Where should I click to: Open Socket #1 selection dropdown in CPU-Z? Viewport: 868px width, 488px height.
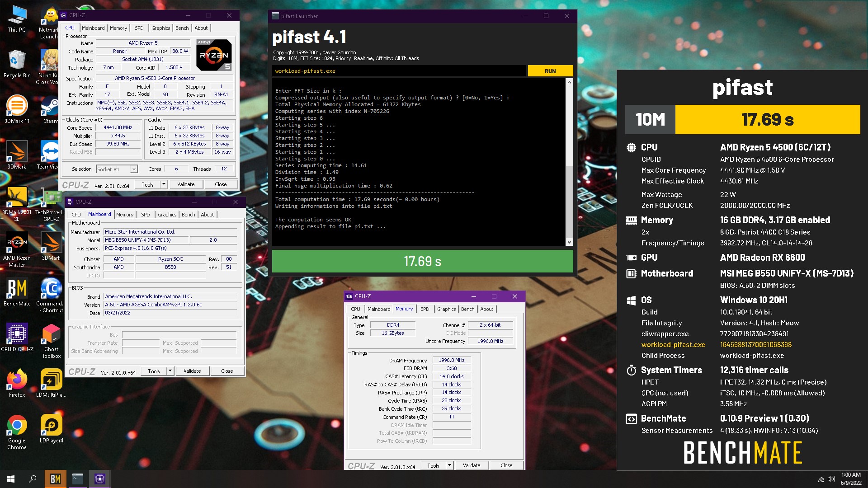coord(117,169)
